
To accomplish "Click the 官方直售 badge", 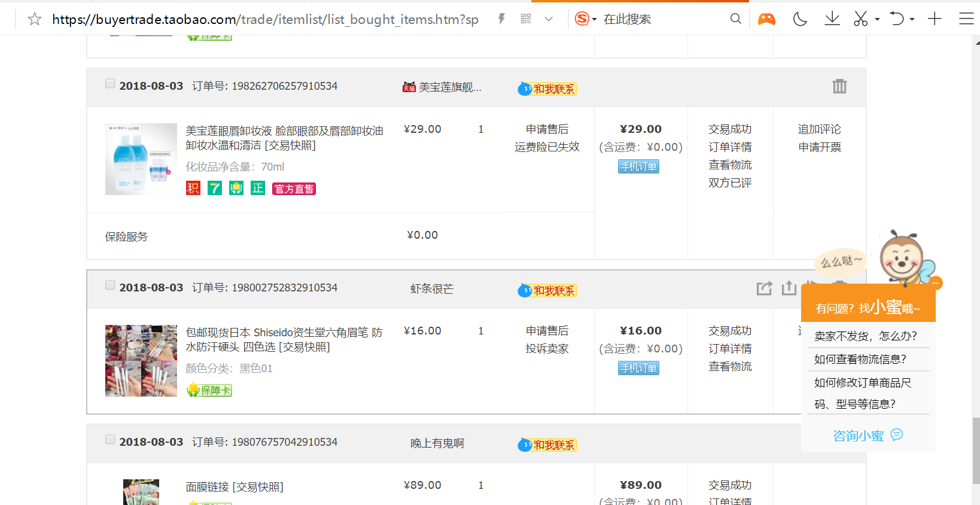I will 294,189.
